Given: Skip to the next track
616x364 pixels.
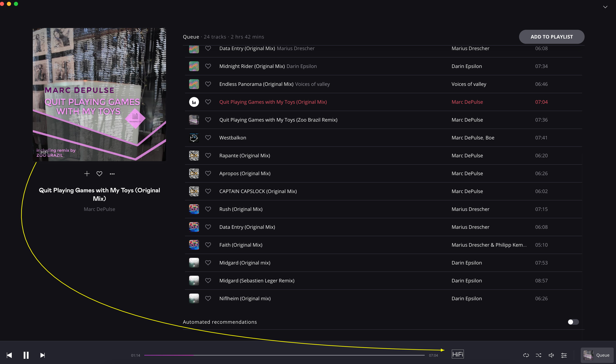Looking at the screenshot, I should (x=42, y=355).
